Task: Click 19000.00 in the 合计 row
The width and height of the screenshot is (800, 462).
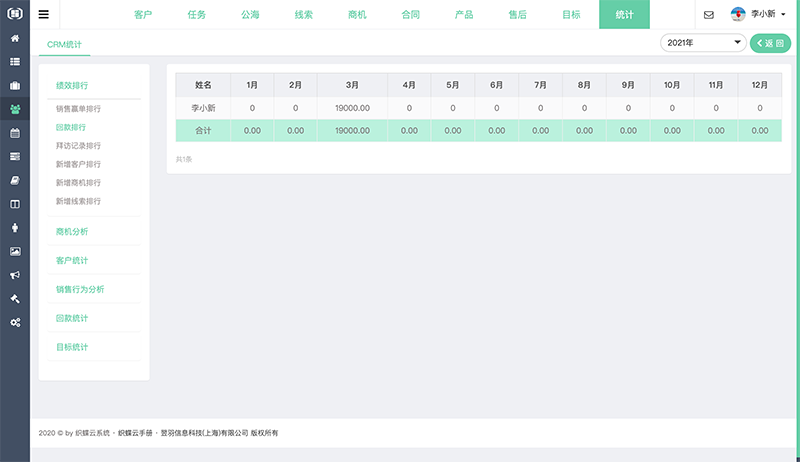Action: pyautogui.click(x=352, y=131)
